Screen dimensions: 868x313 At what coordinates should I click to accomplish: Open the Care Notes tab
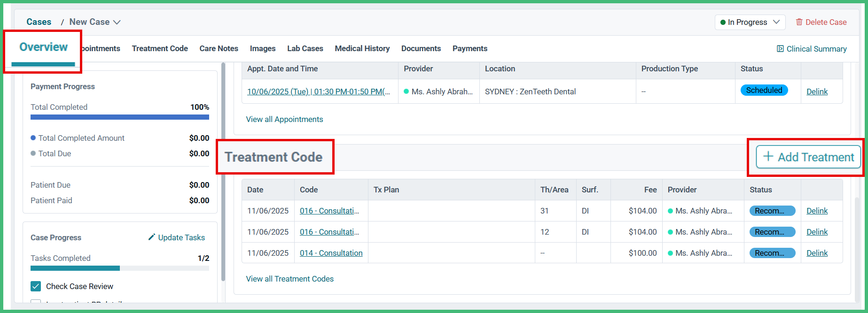coord(219,48)
